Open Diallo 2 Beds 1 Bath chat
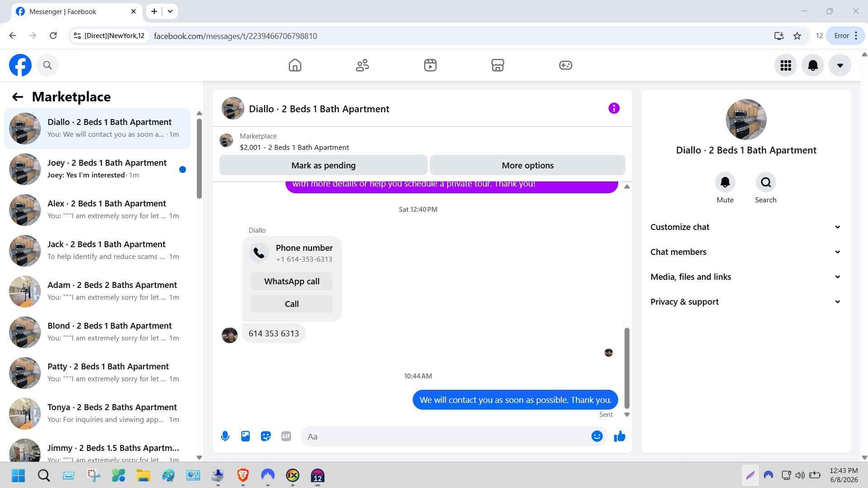Image resolution: width=868 pixels, height=488 pixels. [x=98, y=129]
